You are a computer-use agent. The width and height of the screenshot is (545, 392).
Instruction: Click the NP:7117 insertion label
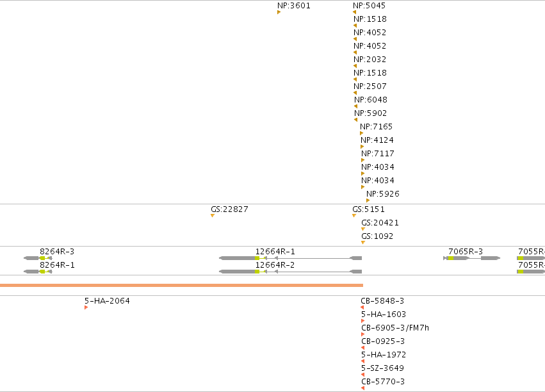(377, 154)
